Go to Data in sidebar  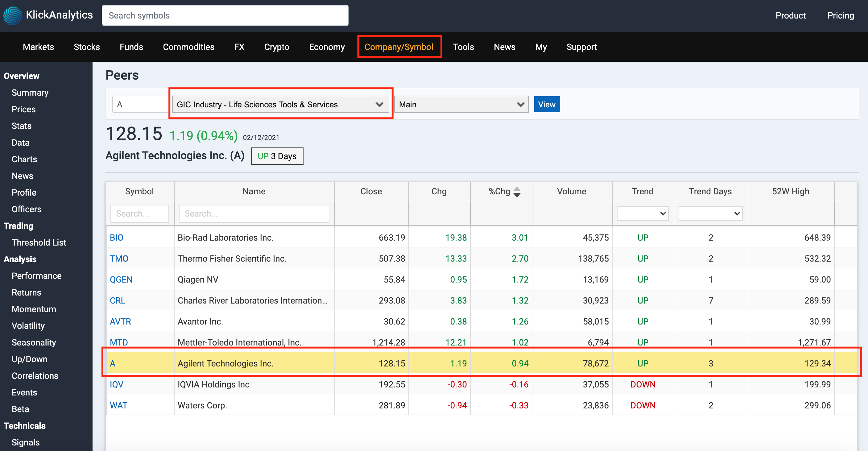point(21,143)
